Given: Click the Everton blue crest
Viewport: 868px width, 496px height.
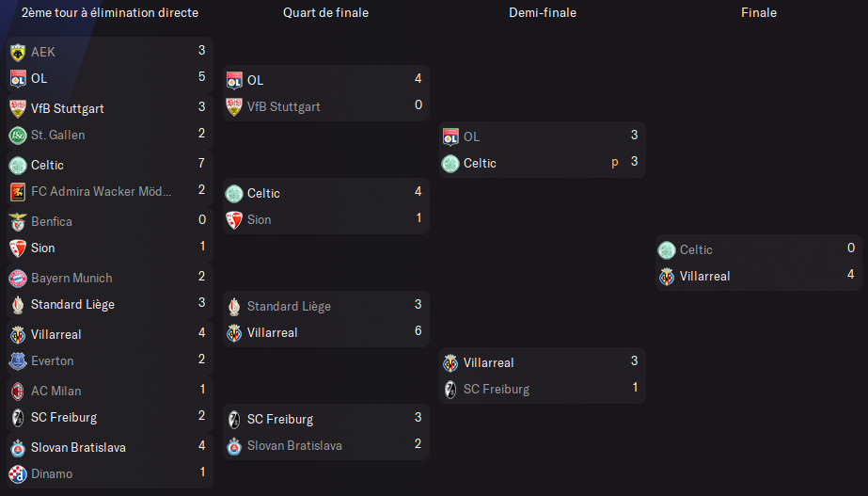Looking at the screenshot, I should [x=18, y=360].
